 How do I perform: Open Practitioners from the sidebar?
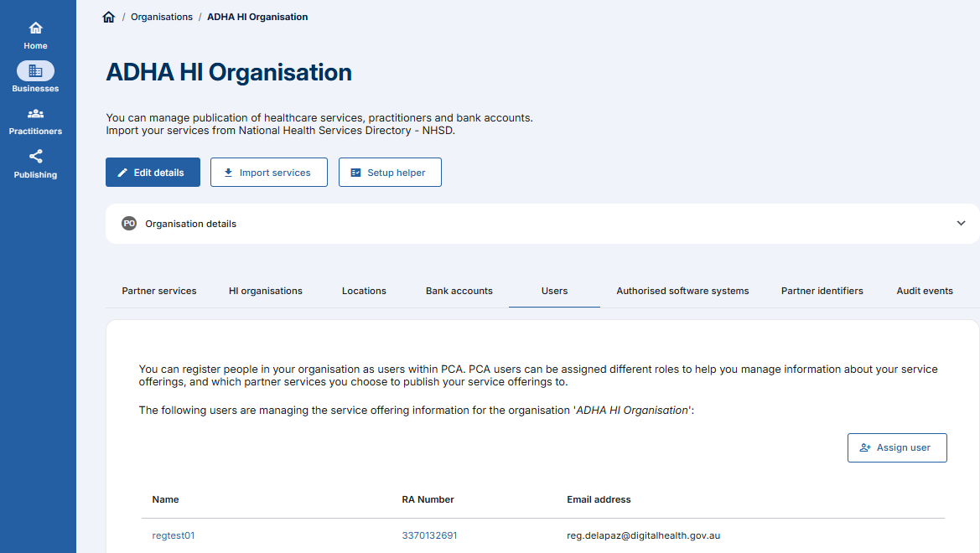click(35, 121)
